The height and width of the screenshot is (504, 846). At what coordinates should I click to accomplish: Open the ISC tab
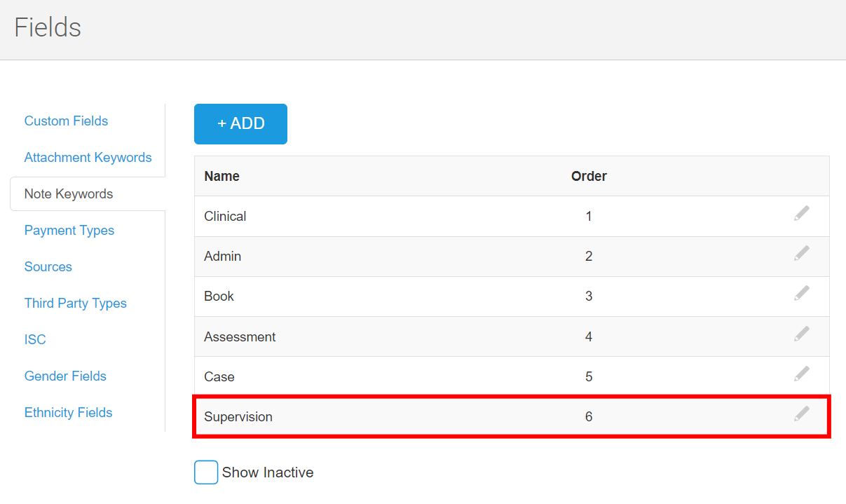coord(35,340)
